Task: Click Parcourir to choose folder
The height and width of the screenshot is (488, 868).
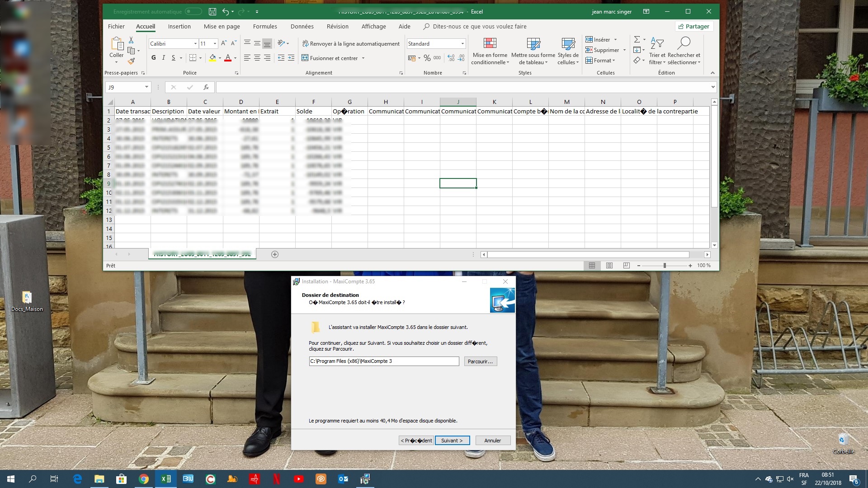Action: 481,361
